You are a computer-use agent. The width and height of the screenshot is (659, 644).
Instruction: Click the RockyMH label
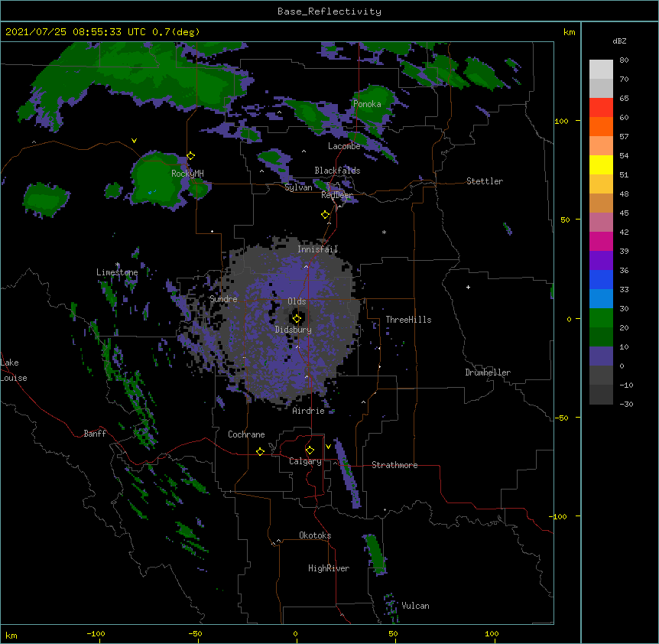pos(187,174)
